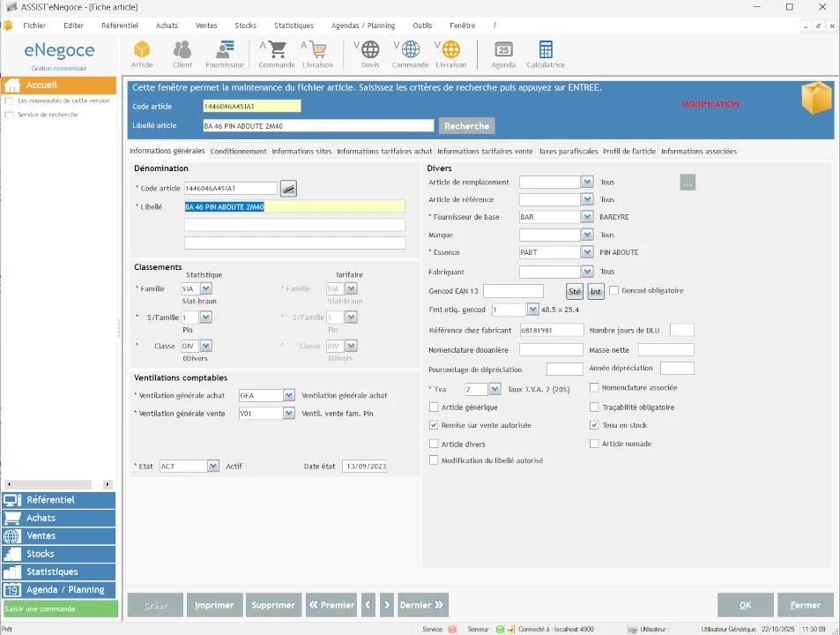Launch the Calculatrice tool
The image size is (840, 635).
click(x=546, y=53)
